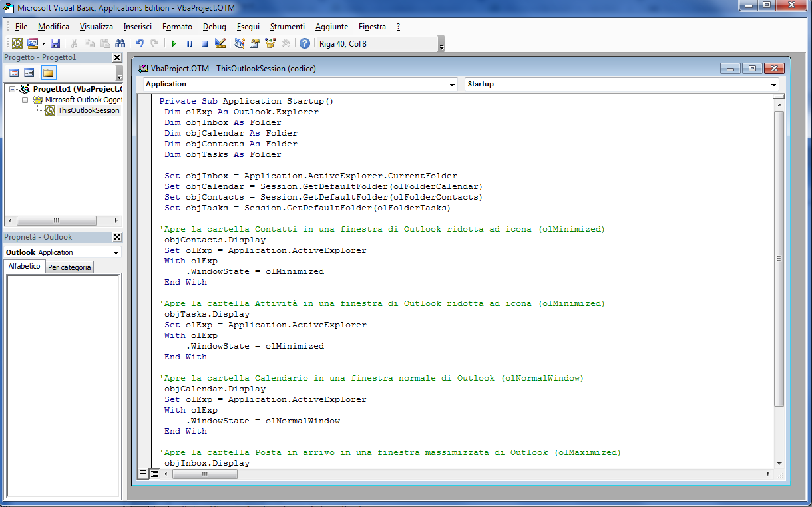
Task: Switch to Visualizza codice in Project panel
Action: [13, 73]
